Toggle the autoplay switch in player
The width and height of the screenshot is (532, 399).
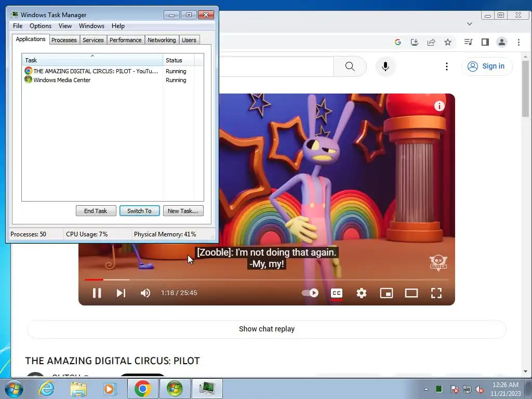pyautogui.click(x=310, y=293)
